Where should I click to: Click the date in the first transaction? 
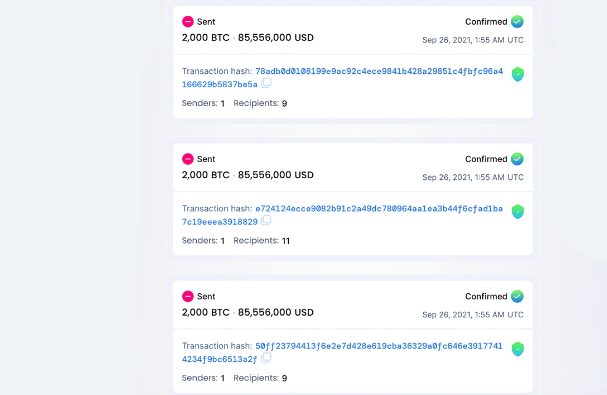473,40
